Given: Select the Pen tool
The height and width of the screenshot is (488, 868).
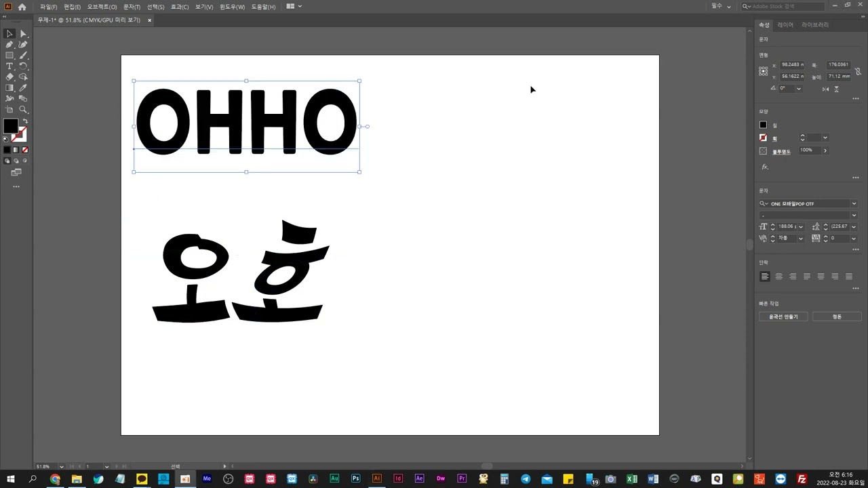Looking at the screenshot, I should 9,45.
